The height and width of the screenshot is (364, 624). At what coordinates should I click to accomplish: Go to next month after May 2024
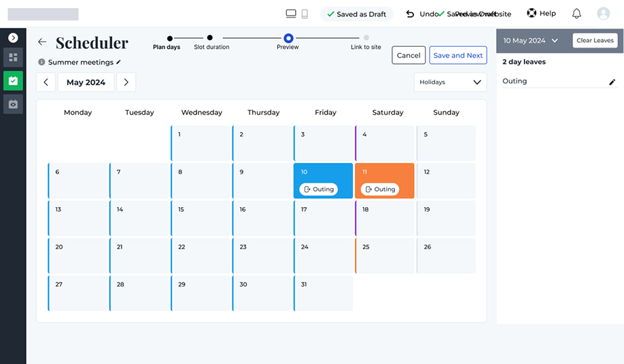click(126, 82)
